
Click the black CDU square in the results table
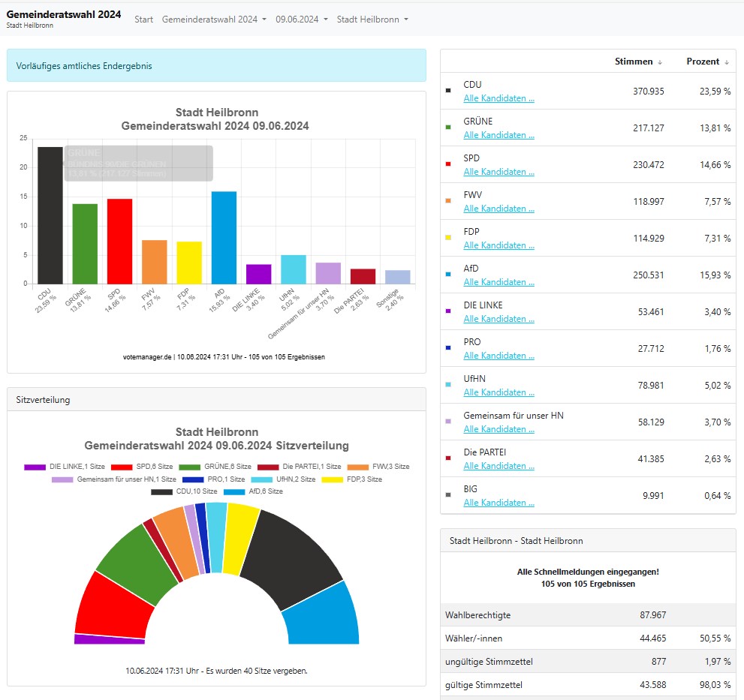[x=448, y=91]
